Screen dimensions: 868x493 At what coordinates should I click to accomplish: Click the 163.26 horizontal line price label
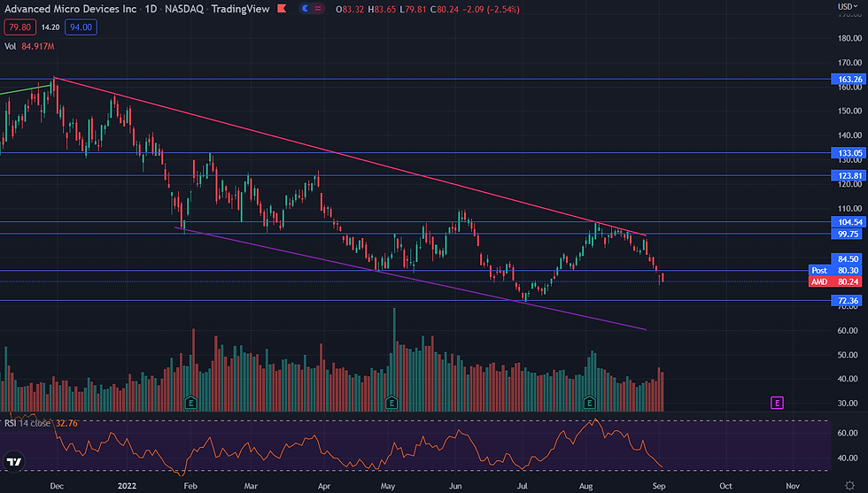coord(849,79)
